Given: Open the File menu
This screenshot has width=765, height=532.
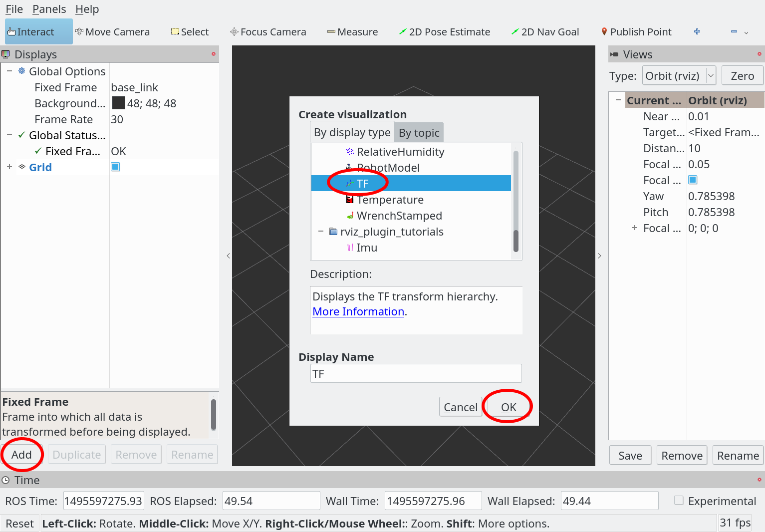Looking at the screenshot, I should coord(14,9).
